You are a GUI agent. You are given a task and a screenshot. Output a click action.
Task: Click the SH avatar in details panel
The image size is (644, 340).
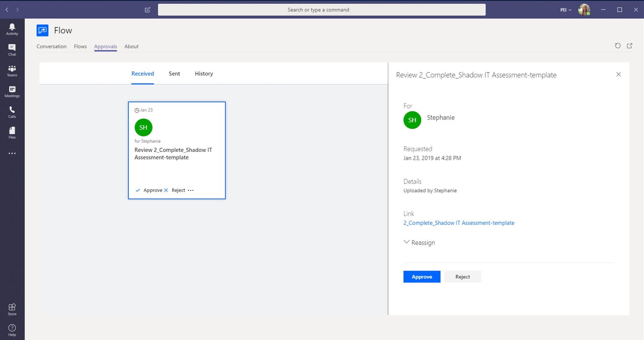(412, 120)
